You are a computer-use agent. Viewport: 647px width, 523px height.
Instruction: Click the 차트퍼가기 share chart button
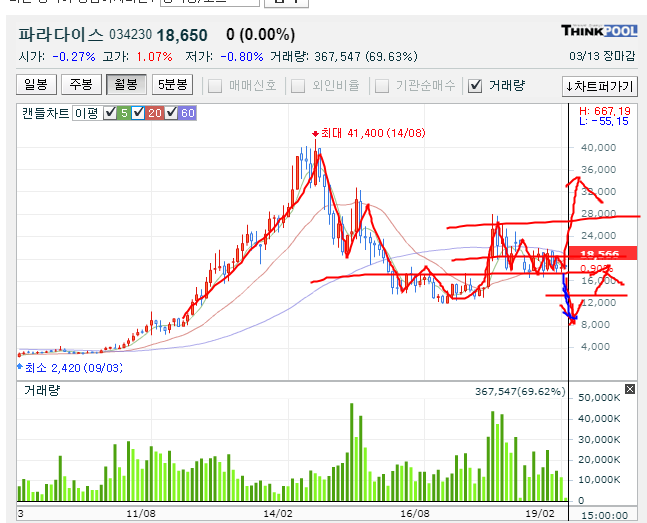600,86
